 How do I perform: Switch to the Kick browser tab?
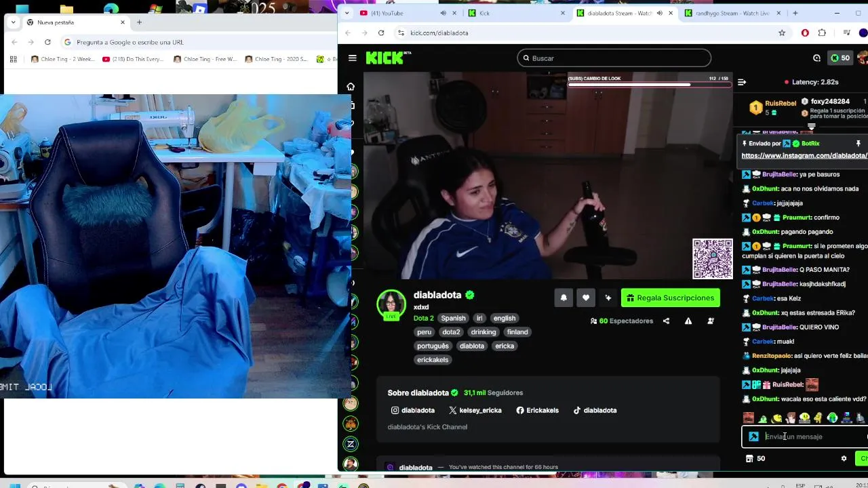[x=515, y=13]
